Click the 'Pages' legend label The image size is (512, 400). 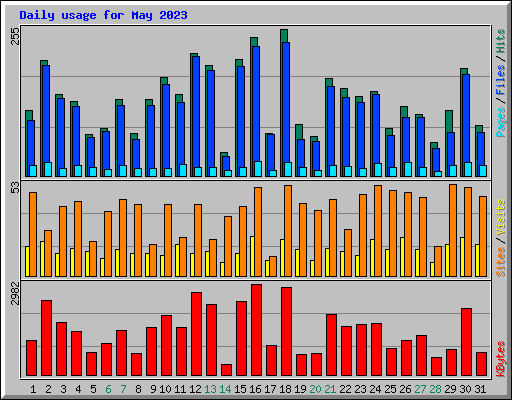501,122
